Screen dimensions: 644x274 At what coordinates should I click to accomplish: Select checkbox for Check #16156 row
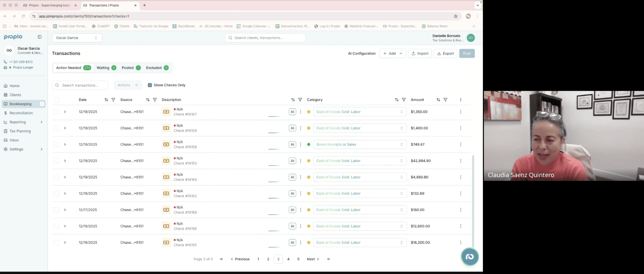[x=56, y=226]
